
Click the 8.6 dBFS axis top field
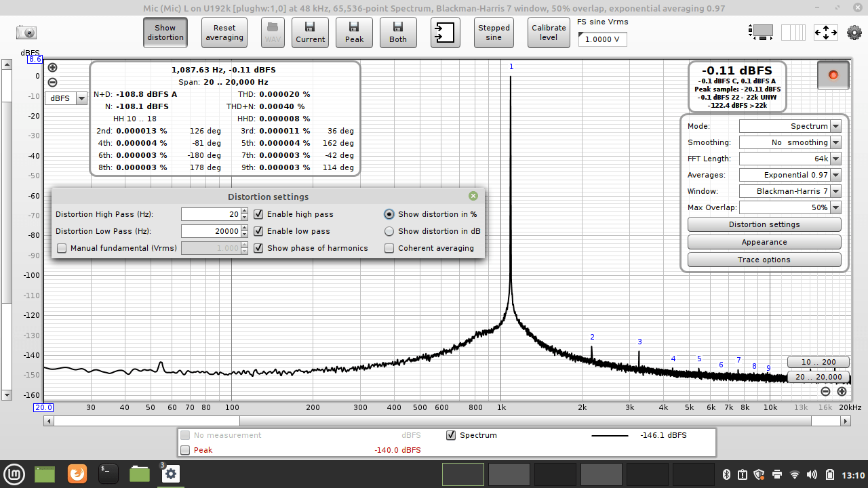click(35, 60)
